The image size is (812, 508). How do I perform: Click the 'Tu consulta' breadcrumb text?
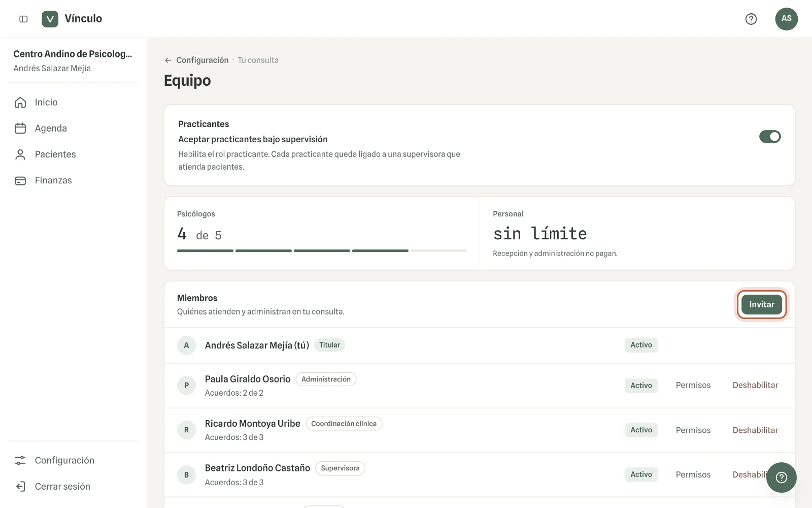point(258,60)
